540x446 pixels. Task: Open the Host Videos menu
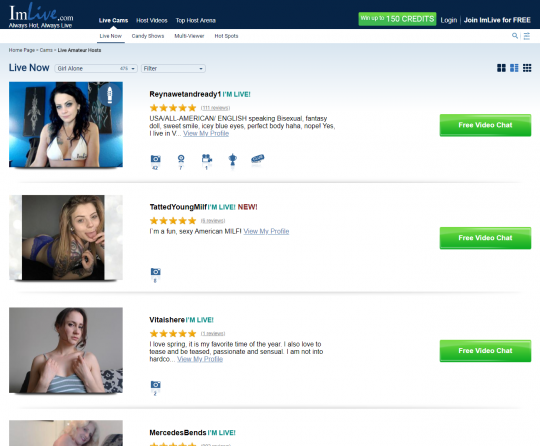click(x=152, y=20)
